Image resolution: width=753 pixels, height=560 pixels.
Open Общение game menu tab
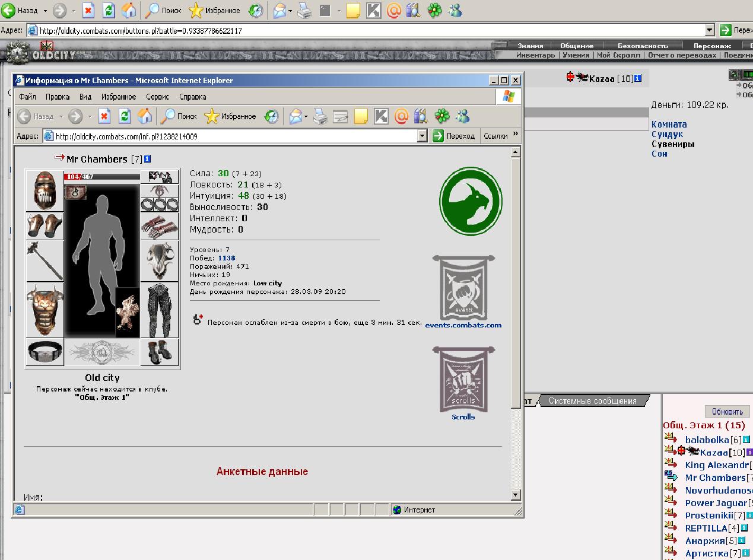pyautogui.click(x=577, y=46)
